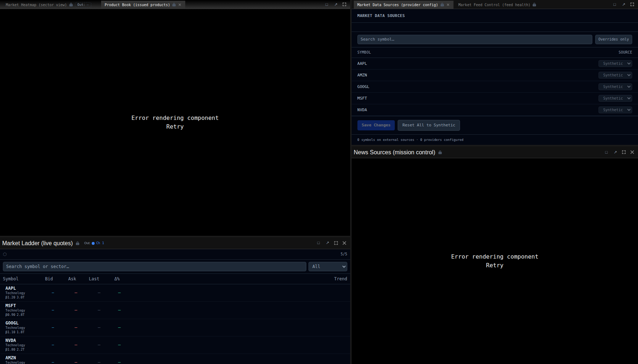The image size is (638, 364).
Task: Pop out the News Sources panel via arrow icon
Action: [x=615, y=152]
